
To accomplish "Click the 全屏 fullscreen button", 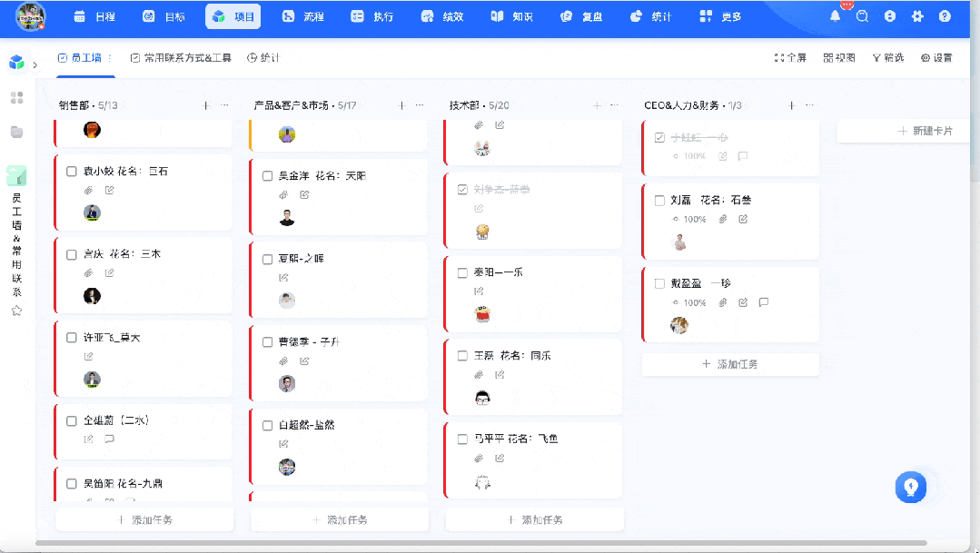I will 790,57.
